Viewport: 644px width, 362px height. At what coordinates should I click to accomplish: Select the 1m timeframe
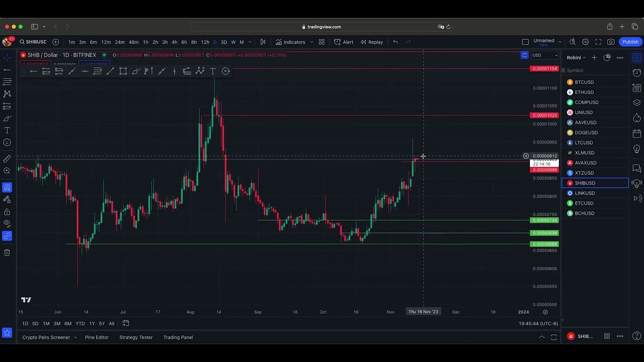tap(71, 42)
